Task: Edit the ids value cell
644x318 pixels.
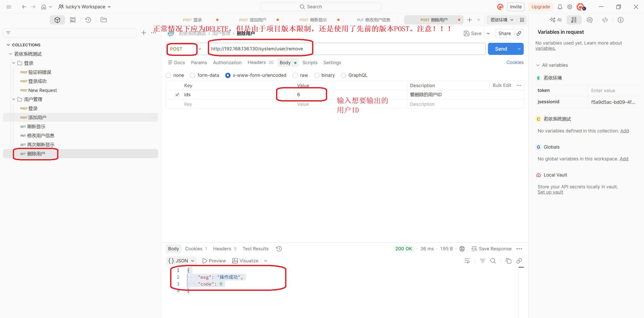Action: [x=350, y=95]
